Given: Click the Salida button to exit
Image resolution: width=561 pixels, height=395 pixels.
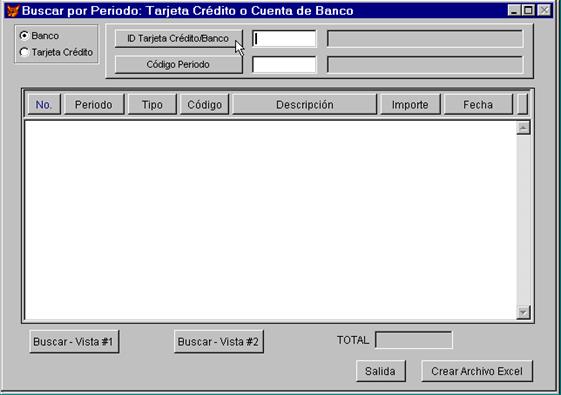Looking at the screenshot, I should [381, 371].
